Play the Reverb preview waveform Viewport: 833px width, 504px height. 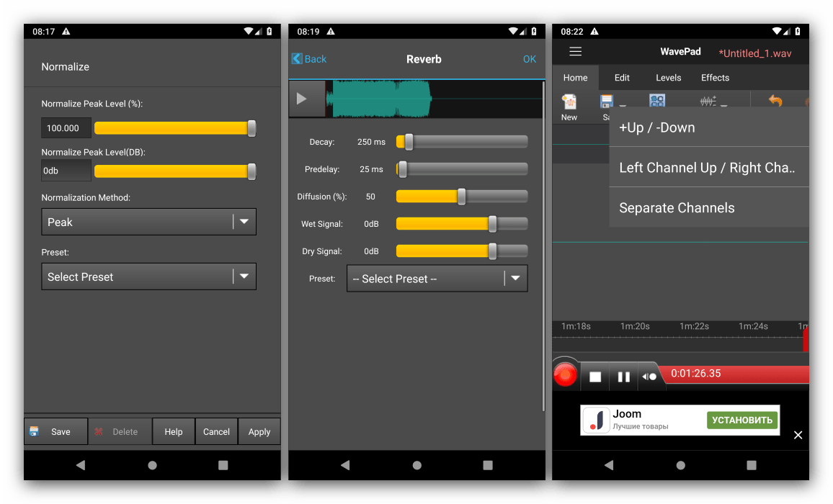tap(302, 99)
